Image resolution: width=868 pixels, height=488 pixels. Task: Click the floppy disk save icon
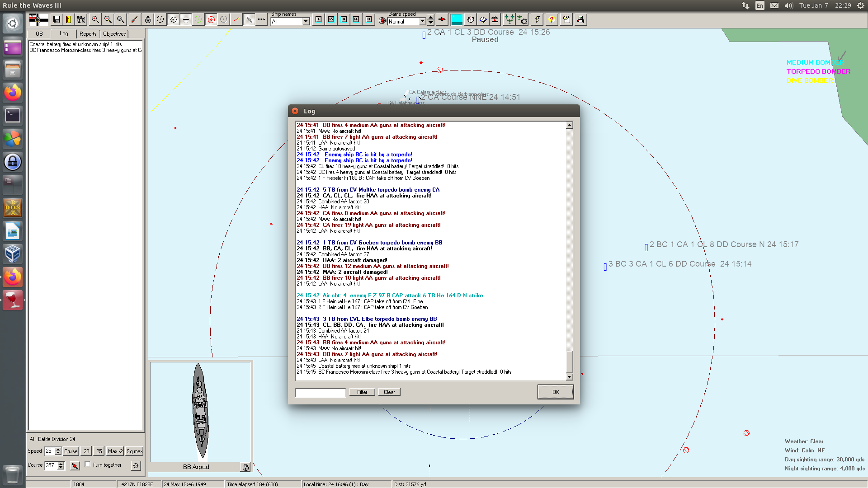coord(57,19)
